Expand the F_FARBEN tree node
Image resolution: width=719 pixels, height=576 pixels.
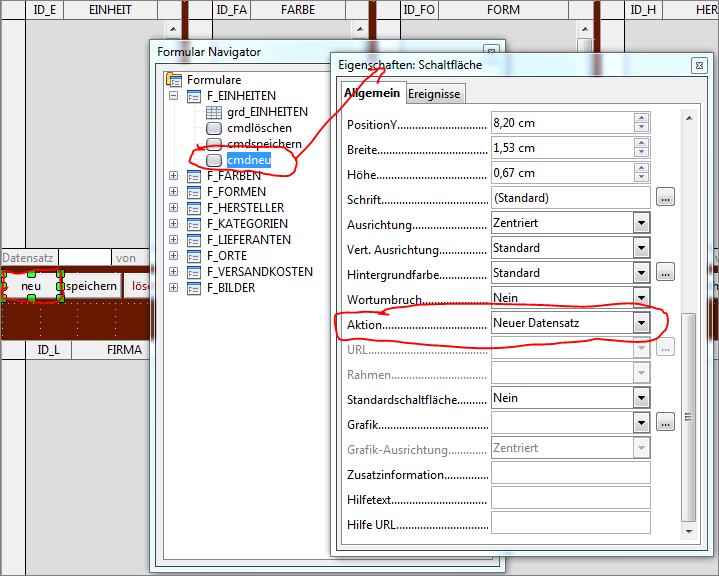(x=173, y=176)
